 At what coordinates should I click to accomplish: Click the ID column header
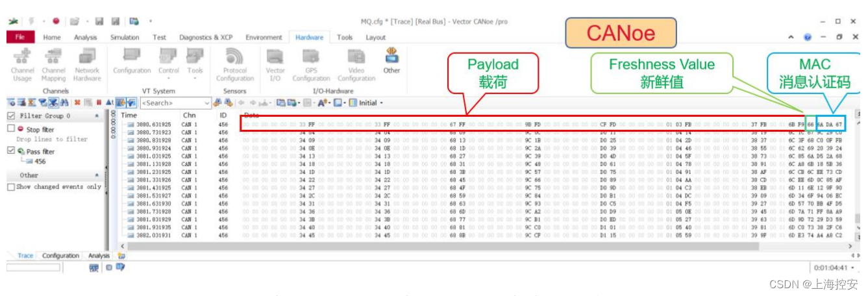click(x=223, y=115)
